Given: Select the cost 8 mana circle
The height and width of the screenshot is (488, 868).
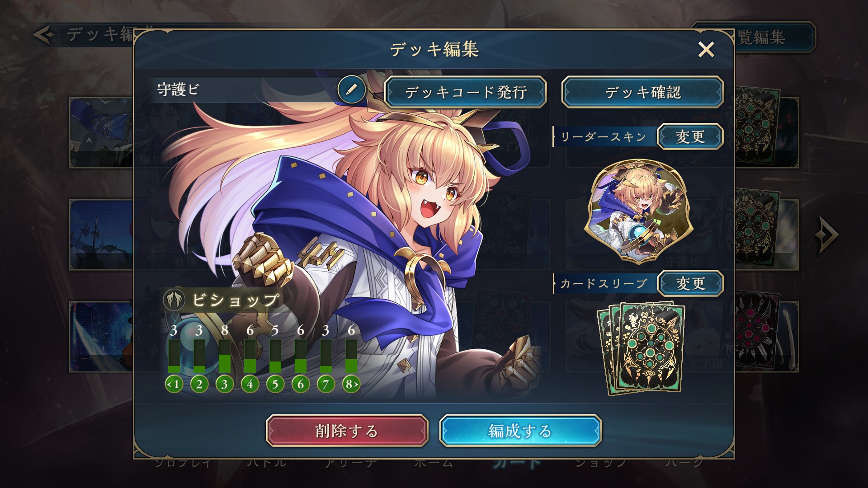Looking at the screenshot, I should 351,385.
